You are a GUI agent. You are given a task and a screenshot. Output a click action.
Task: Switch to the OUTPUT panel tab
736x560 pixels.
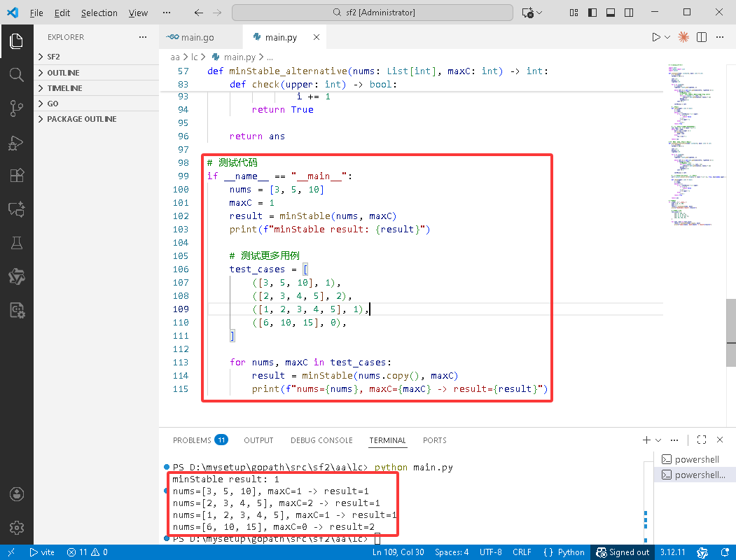point(258,440)
